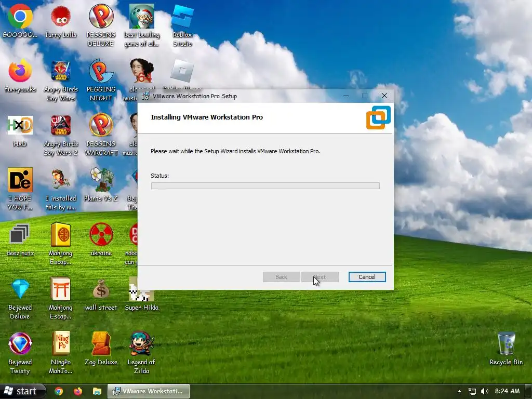This screenshot has width=532, height=399.
Task: Click the VMware logo in setup header
Action: (378, 117)
